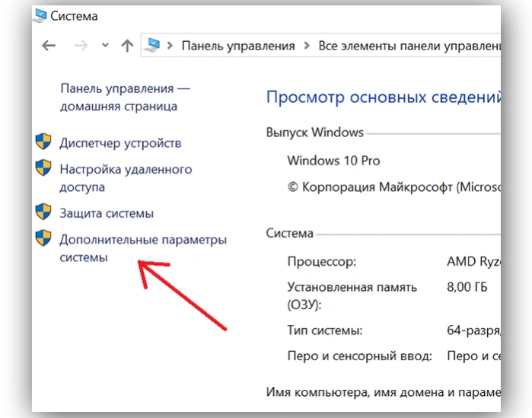532x418 pixels.
Task: Click the computer icon in address bar
Action: pyautogui.click(x=152, y=45)
